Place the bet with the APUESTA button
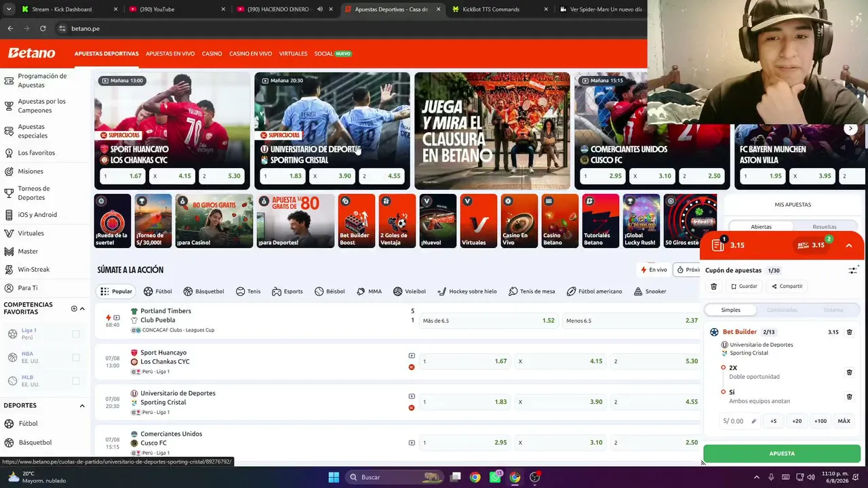 pyautogui.click(x=782, y=453)
